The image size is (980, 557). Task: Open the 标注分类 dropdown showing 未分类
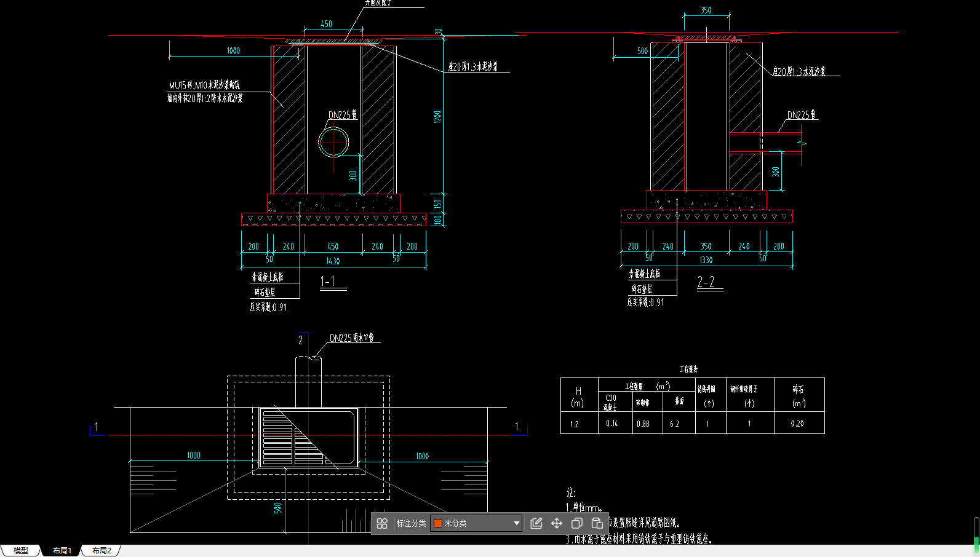pyautogui.click(x=476, y=523)
